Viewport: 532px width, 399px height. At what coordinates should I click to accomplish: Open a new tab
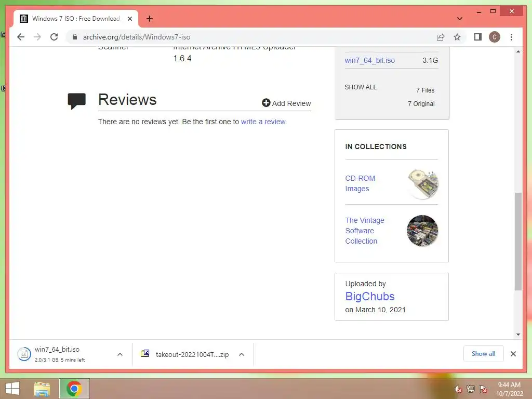(150, 19)
